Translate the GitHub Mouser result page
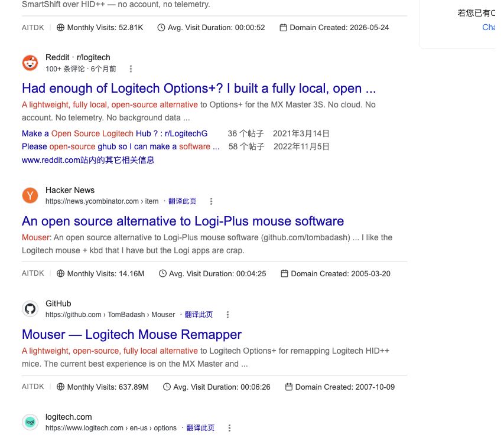 click(199, 315)
